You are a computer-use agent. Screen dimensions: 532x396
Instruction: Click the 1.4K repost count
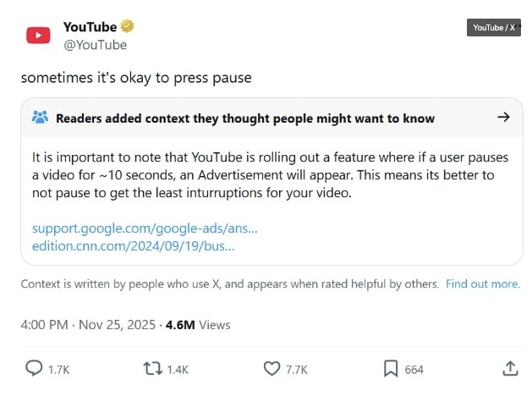pos(178,369)
